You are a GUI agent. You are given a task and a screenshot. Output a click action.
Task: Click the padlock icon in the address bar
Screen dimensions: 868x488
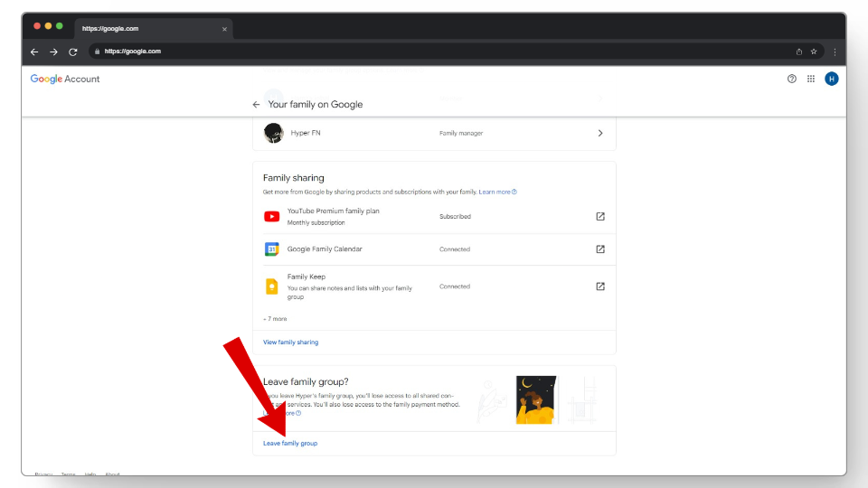(x=97, y=52)
